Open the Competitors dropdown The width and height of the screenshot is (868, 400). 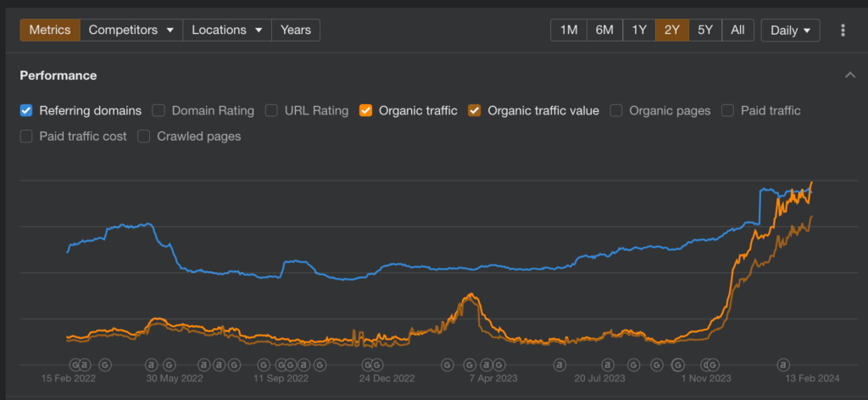coord(131,30)
